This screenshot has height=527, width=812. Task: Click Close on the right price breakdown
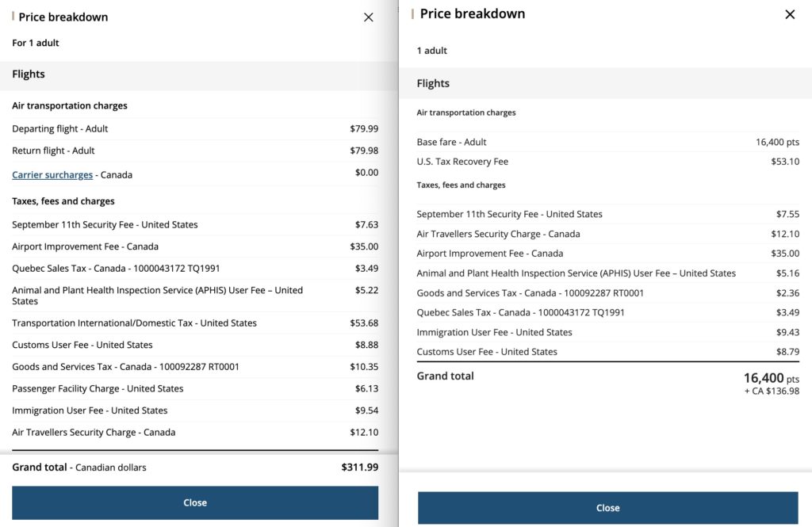607,508
